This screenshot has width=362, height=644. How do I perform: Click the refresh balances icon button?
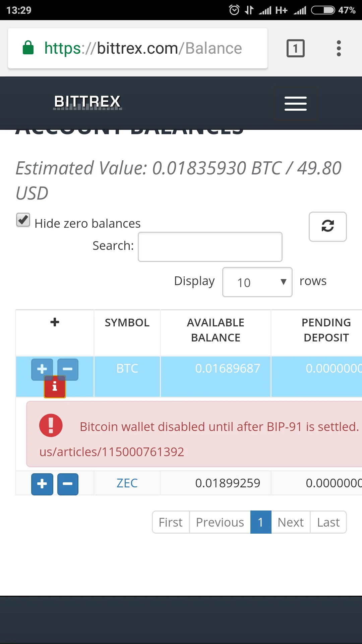[327, 226]
